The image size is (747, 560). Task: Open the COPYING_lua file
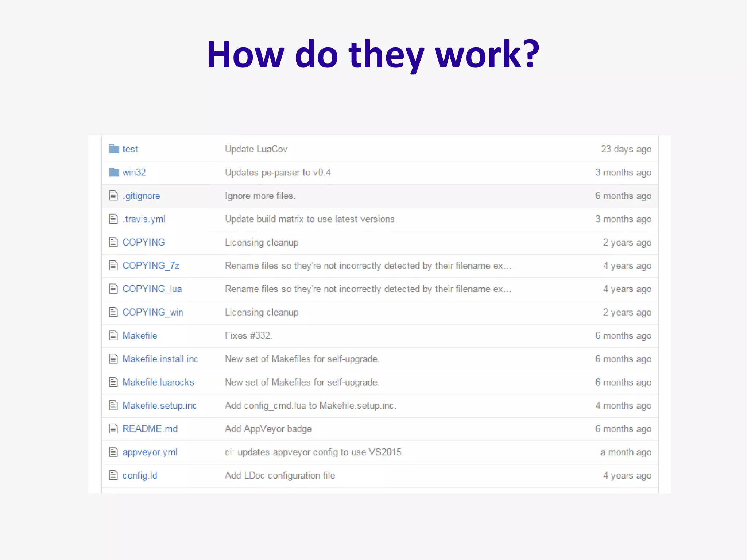point(152,289)
